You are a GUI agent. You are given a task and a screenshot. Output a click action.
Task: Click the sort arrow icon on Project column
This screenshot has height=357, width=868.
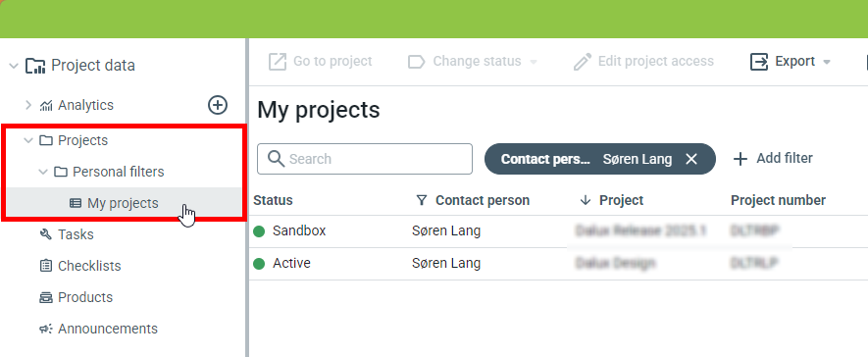(586, 200)
